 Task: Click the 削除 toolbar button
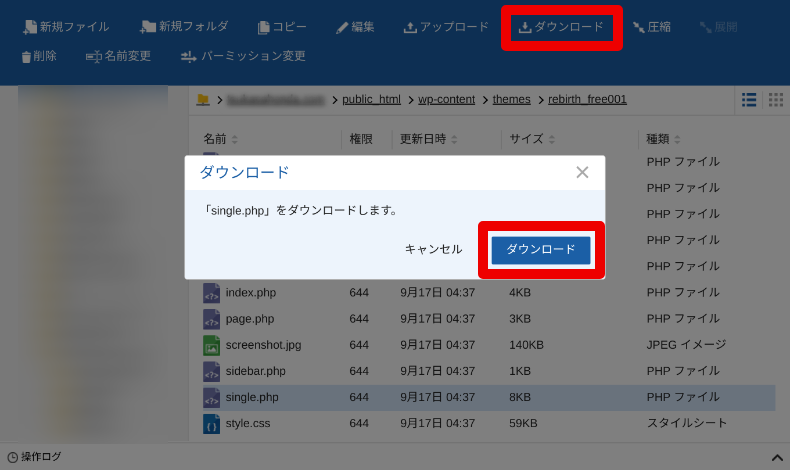pyautogui.click(x=39, y=56)
